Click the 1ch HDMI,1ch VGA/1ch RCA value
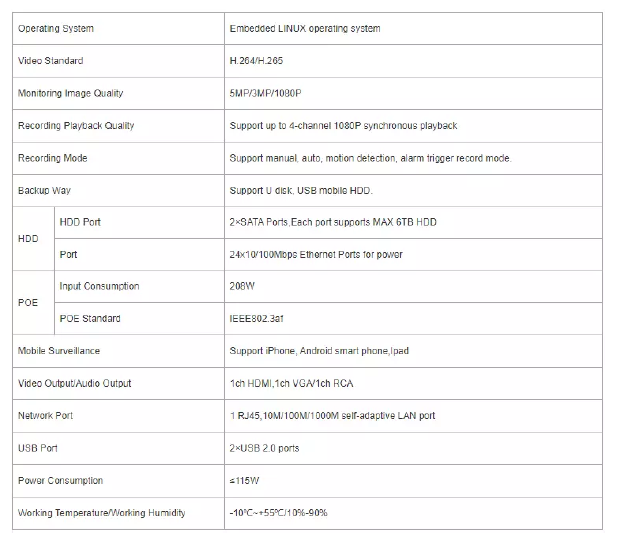The image size is (618, 552). pos(293,383)
